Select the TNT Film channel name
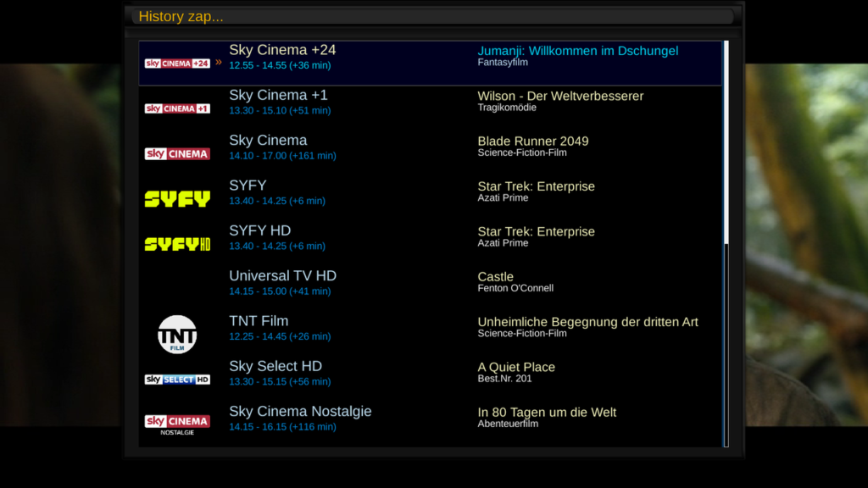 pos(259,321)
